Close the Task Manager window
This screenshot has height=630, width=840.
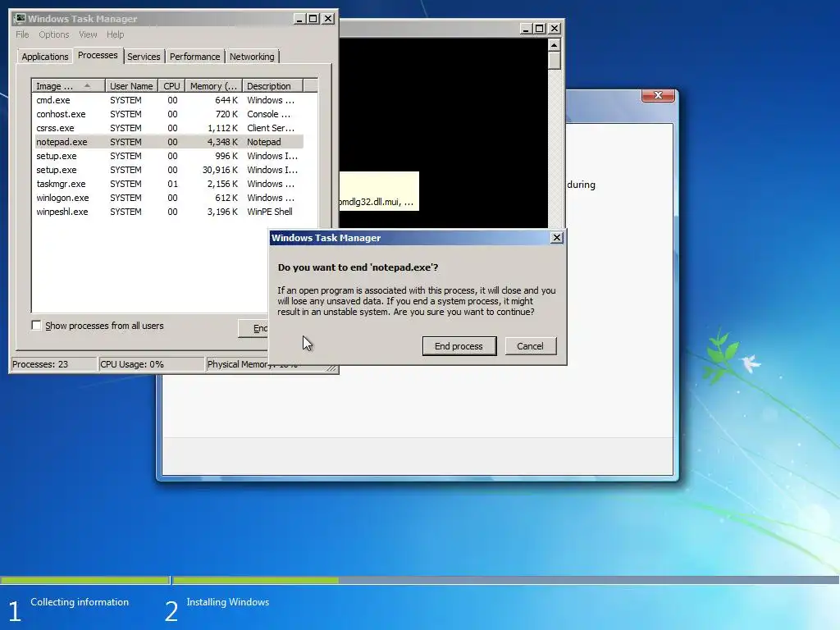[x=328, y=19]
